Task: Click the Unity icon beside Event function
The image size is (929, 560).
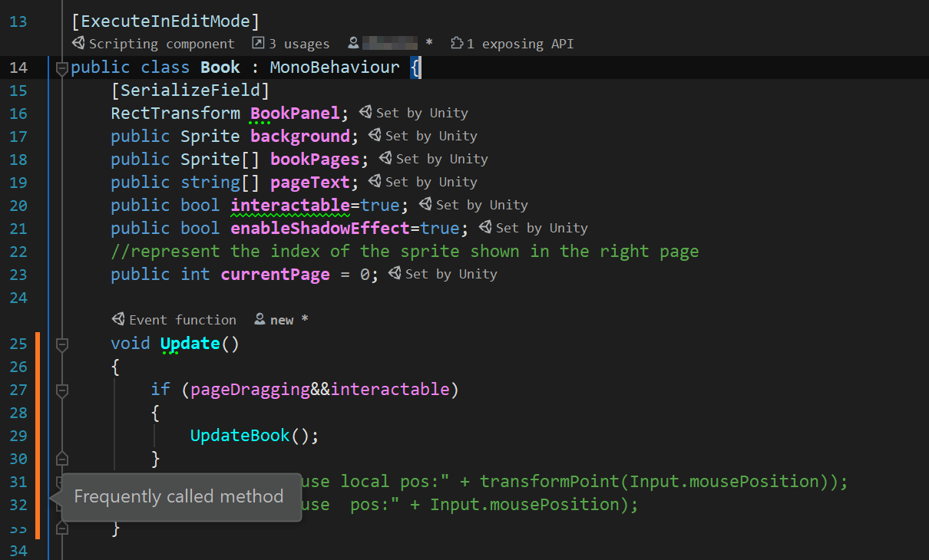Action: click(x=118, y=320)
